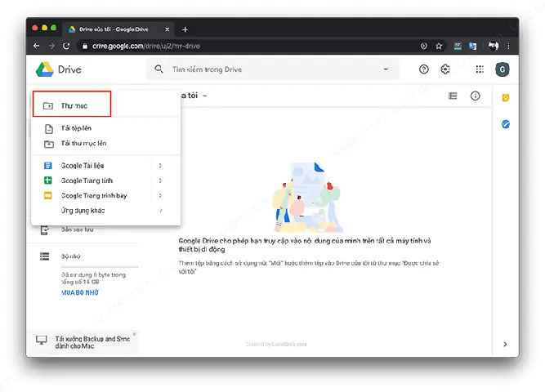Click the install icon in address bar
Image resolution: width=545 pixels, height=392 pixels.
424,46
